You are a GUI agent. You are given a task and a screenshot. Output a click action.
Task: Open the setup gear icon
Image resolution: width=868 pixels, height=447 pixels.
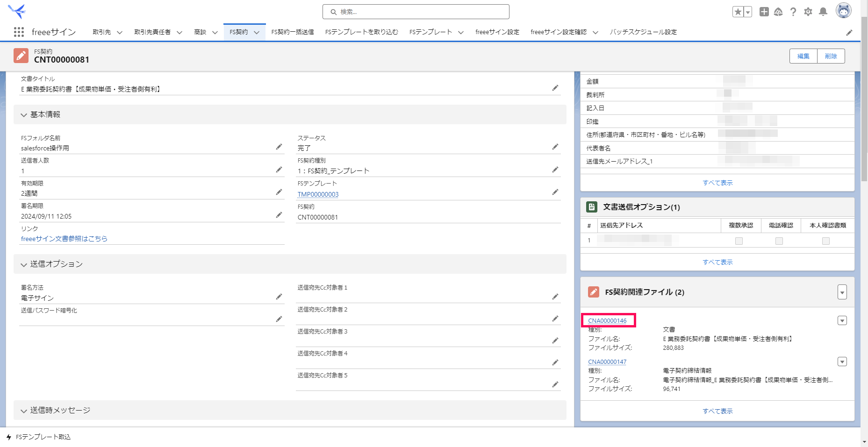coord(808,12)
